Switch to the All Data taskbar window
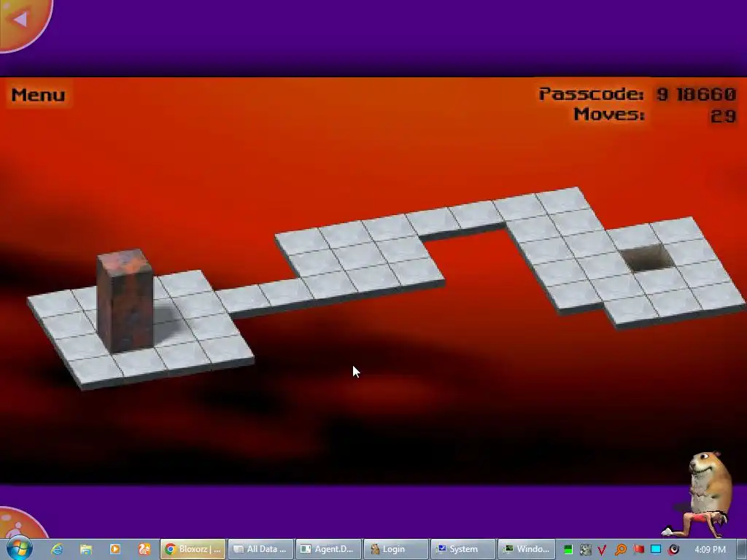Viewport: 747px width, 560px height. click(260, 549)
